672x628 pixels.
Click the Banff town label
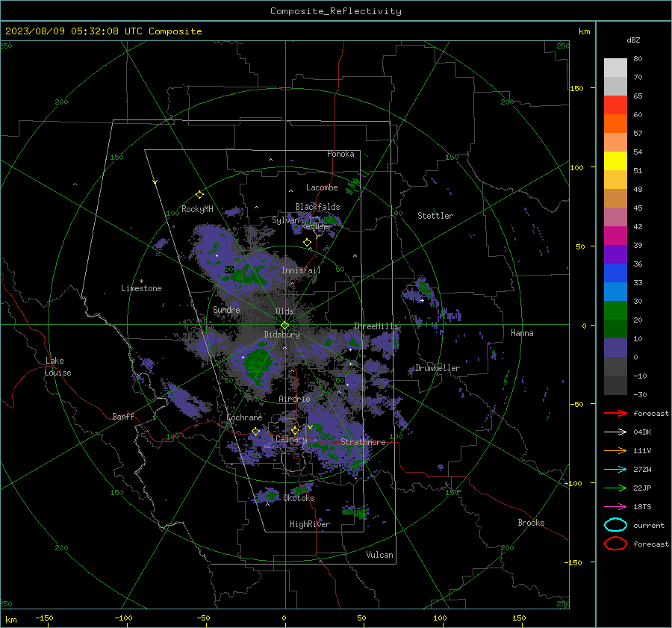point(123,416)
